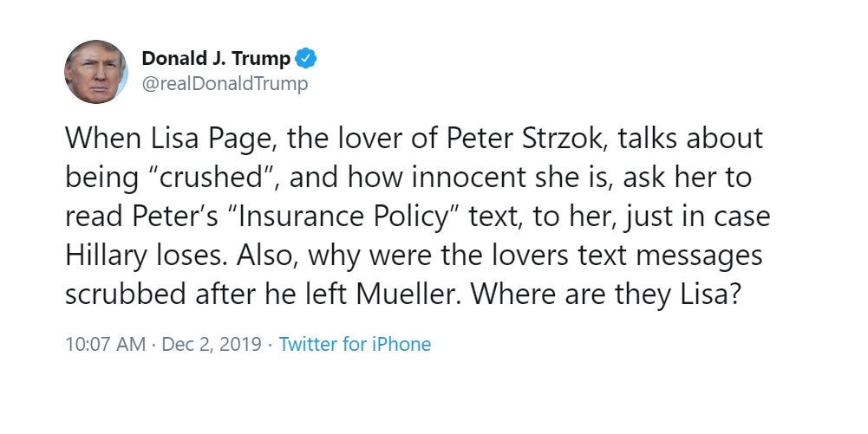
Task: Click the first word "When" of tweet
Action: click(x=103, y=139)
